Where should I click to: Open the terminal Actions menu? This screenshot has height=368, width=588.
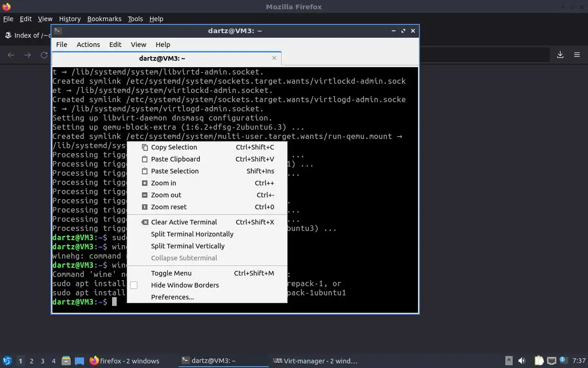(88, 45)
